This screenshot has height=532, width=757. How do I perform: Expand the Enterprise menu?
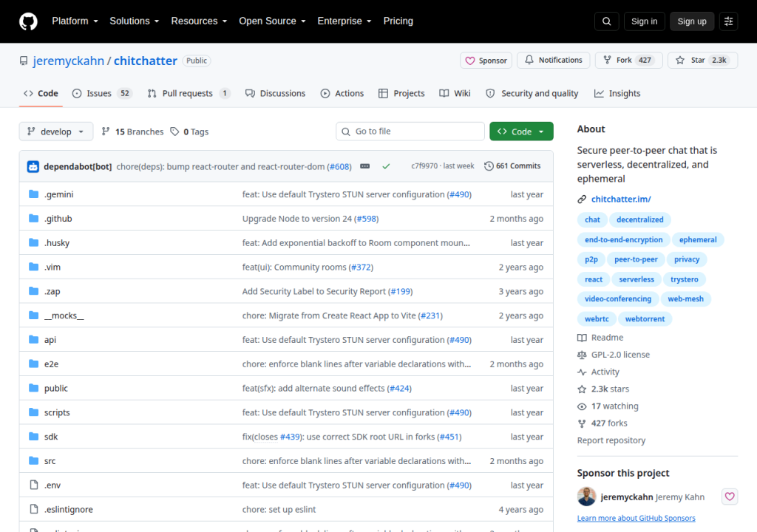point(344,21)
